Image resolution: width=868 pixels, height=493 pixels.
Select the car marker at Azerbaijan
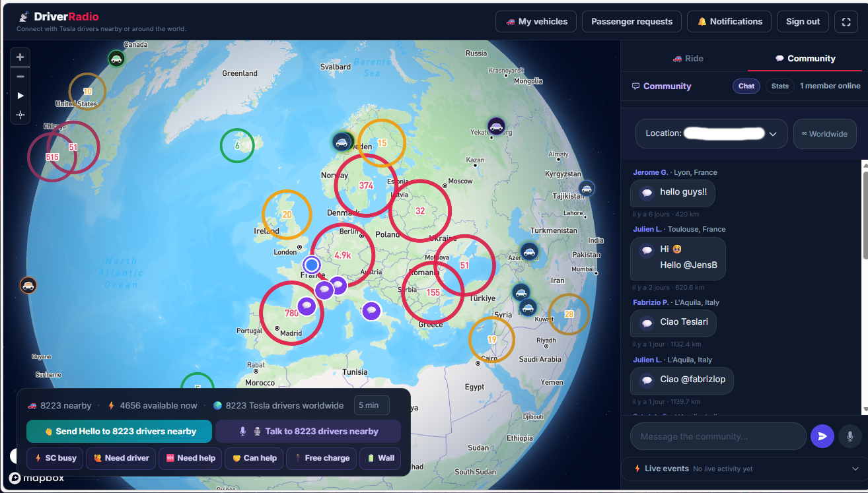(x=529, y=251)
